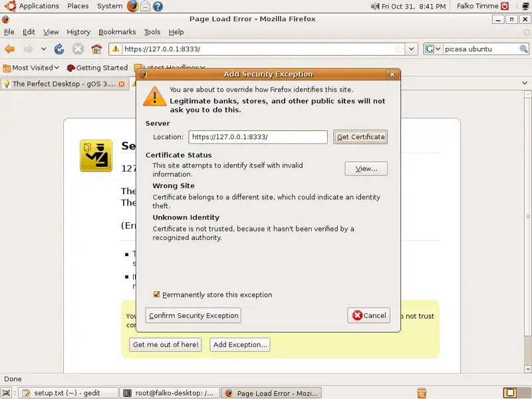Click the scrollbar down arrow

[527, 368]
